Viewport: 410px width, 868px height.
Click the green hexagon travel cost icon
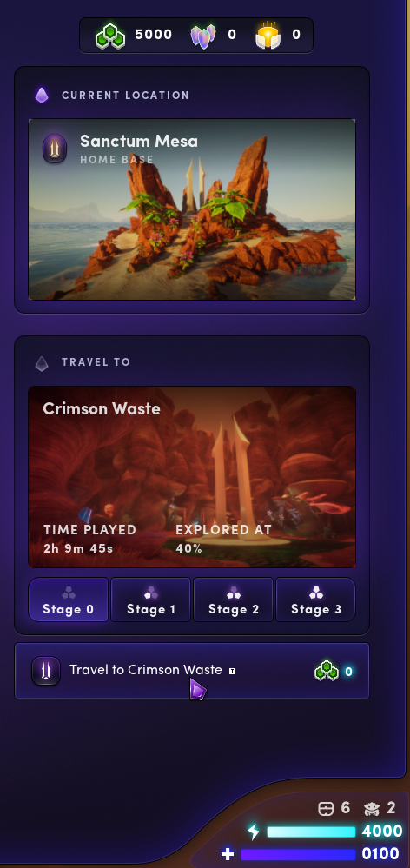pos(327,671)
